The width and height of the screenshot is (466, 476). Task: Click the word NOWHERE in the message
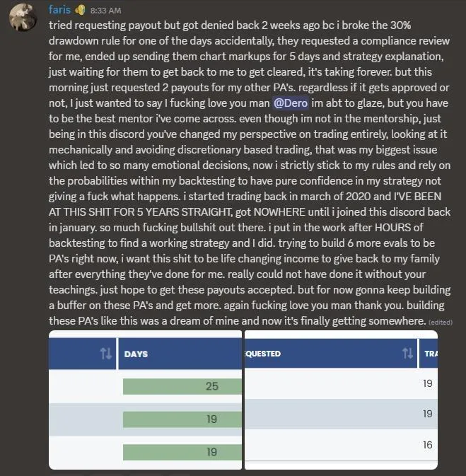coord(279,212)
